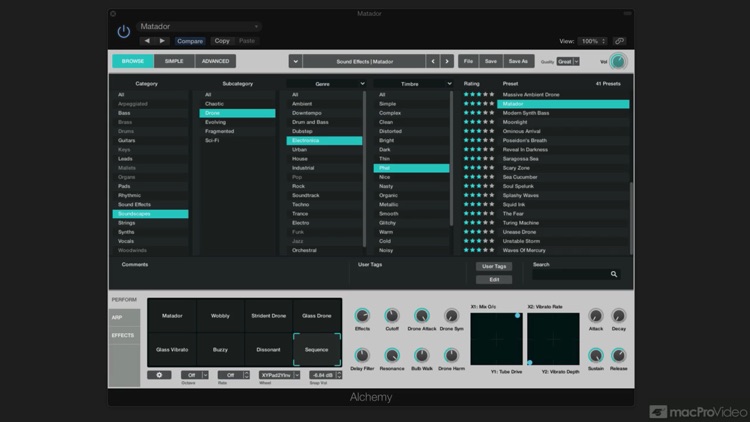Open the snapshot settings gear
750x422 pixels.
pyautogui.click(x=159, y=375)
